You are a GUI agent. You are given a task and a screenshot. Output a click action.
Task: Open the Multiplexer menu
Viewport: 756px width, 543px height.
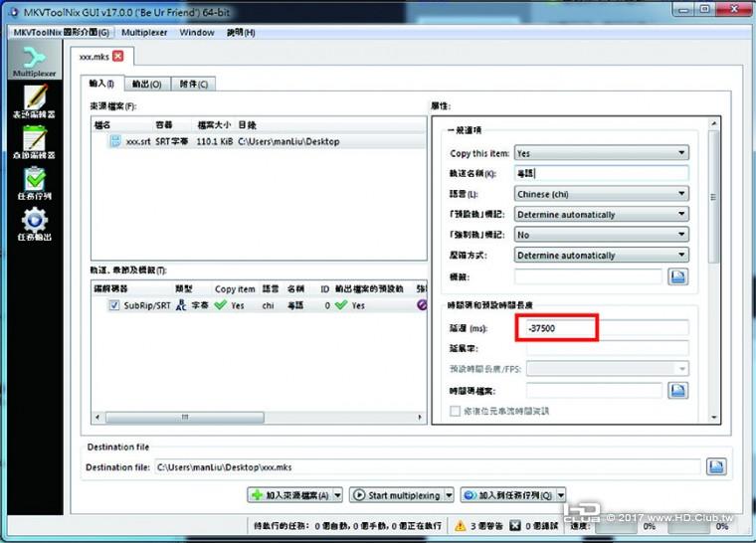pos(144,32)
